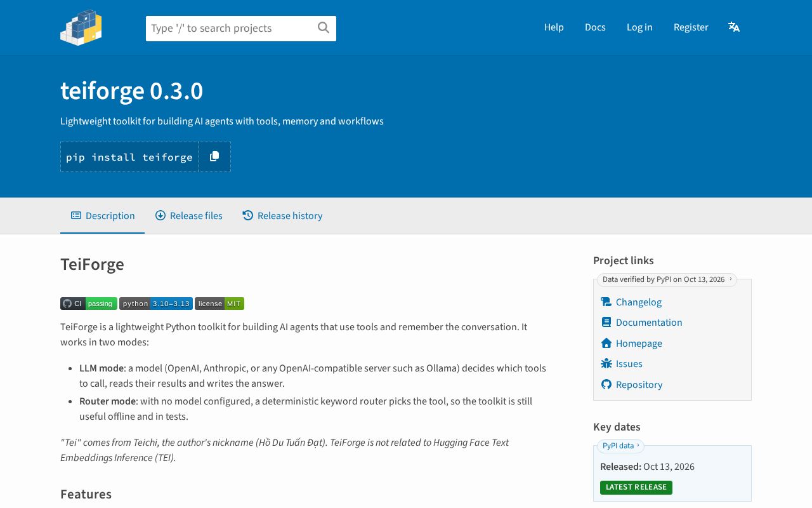Go to Log in

point(639,27)
